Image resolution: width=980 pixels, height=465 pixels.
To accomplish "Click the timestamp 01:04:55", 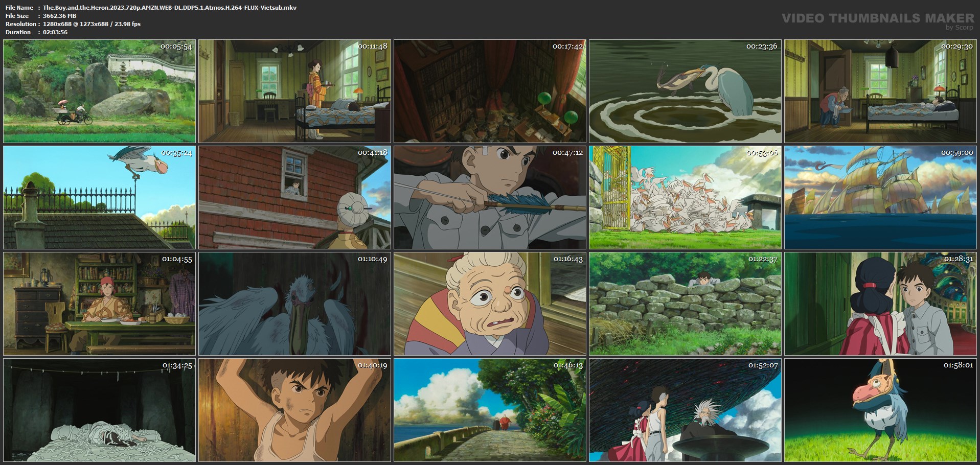I will pyautogui.click(x=177, y=259).
